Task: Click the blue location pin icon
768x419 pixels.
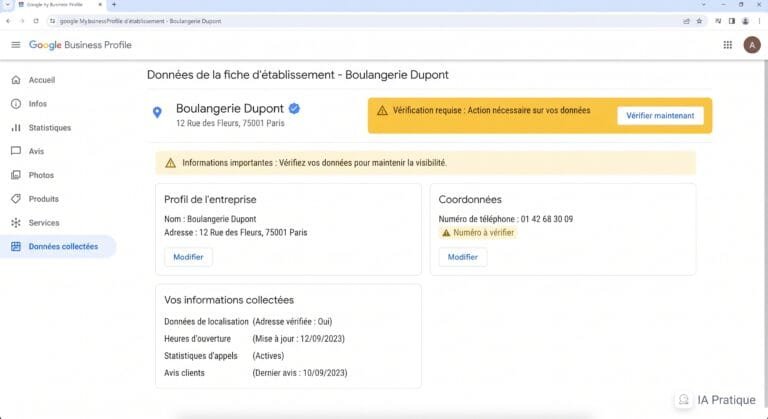Action: (157, 113)
